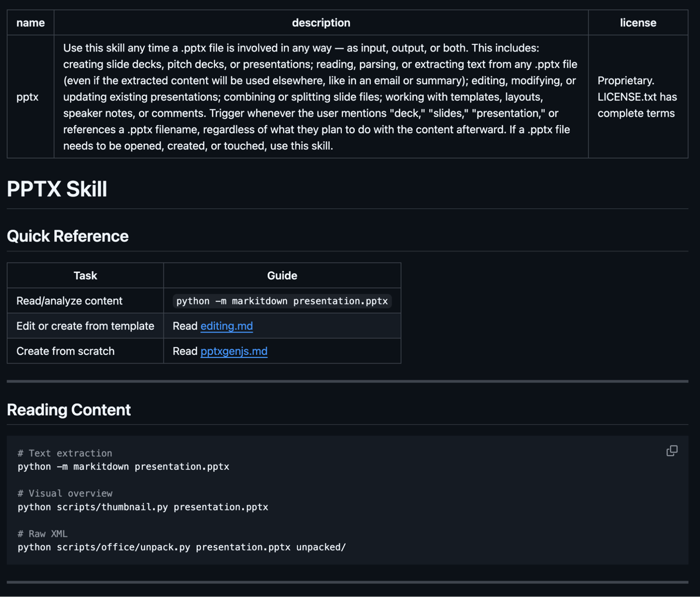Image resolution: width=700 pixels, height=597 pixels.
Task: Click the inline markitdown command in the Guide column
Action: [282, 301]
